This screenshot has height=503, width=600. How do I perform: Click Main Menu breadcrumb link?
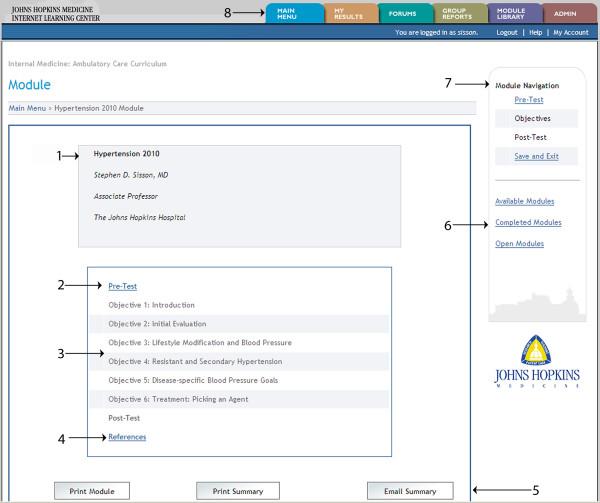coord(27,108)
